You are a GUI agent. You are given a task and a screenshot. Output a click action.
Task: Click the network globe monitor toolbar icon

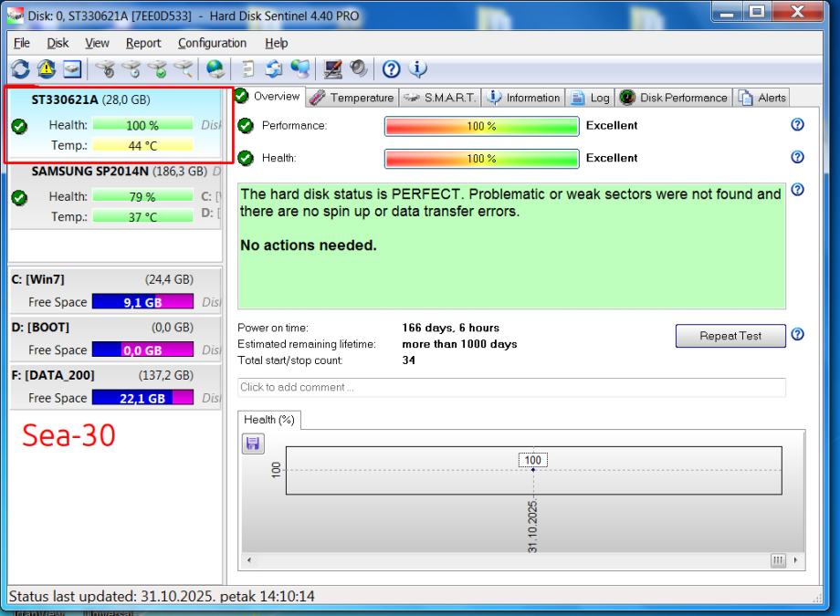300,69
